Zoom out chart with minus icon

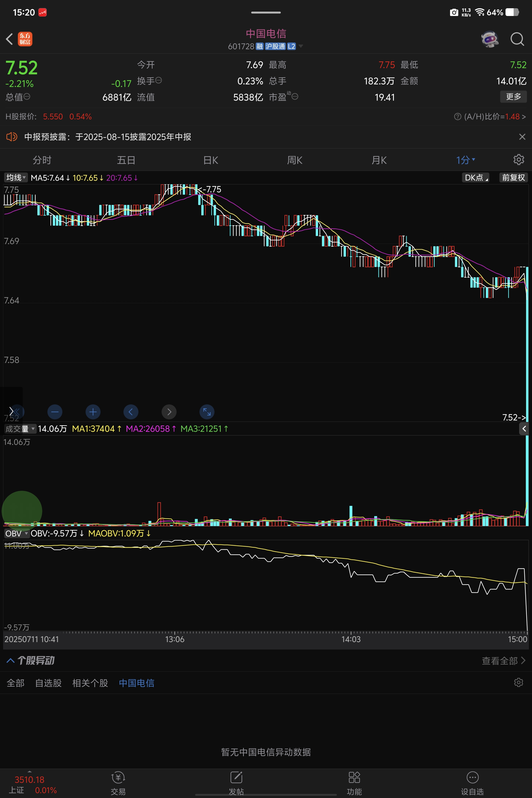55,412
